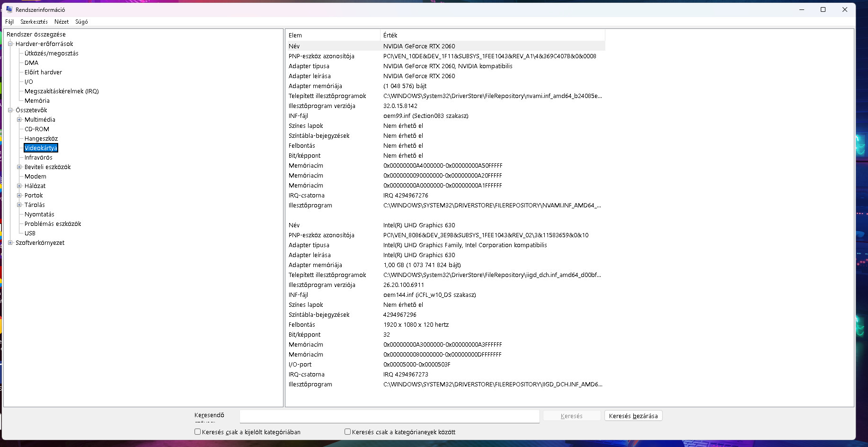This screenshot has height=447, width=868.
Task: Click the Bit/képpont value 32
Action: (x=387, y=334)
